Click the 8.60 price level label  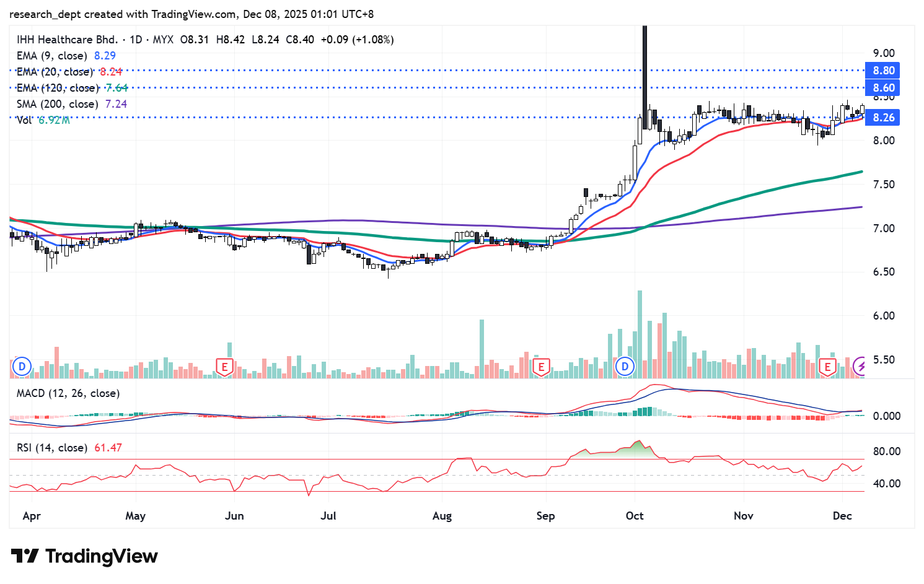coord(884,88)
